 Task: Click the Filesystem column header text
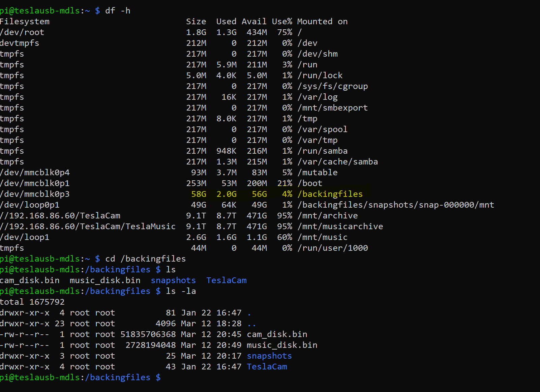click(25, 21)
